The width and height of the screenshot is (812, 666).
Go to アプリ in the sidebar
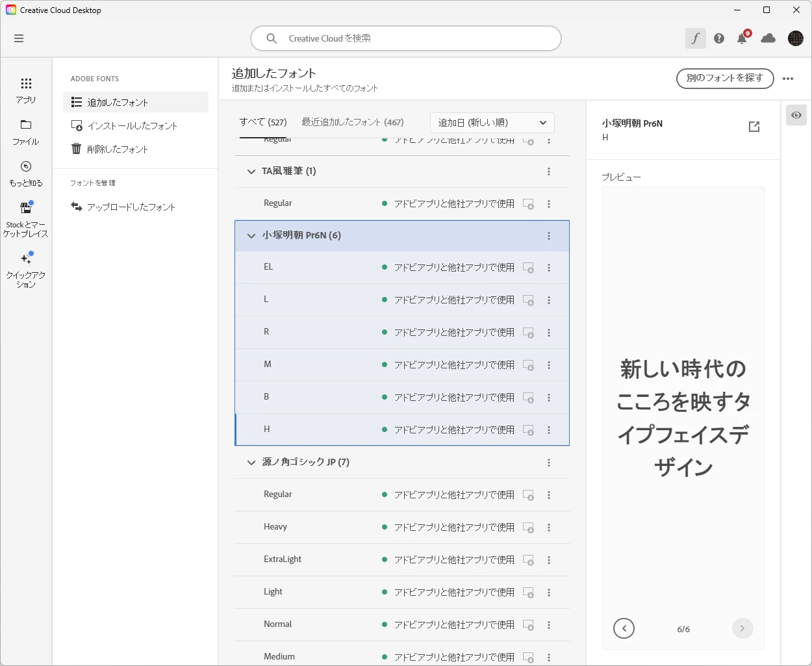(26, 91)
